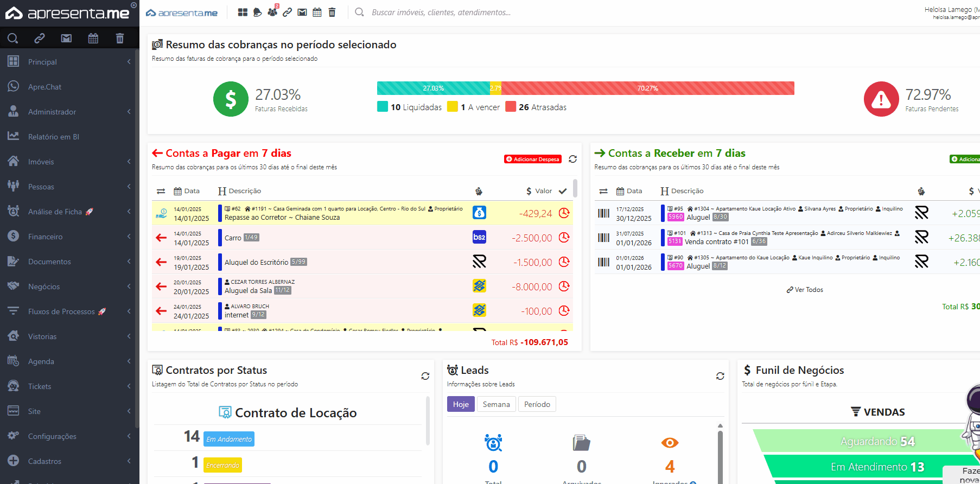Open the notifications bell in top toolbar
This screenshot has height=484, width=980.
258,12
